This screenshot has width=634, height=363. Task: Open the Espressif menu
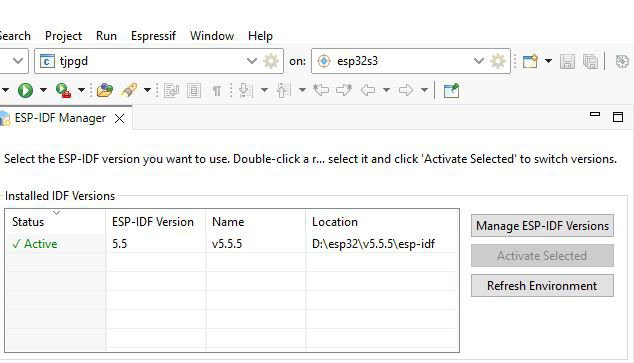pos(153,36)
